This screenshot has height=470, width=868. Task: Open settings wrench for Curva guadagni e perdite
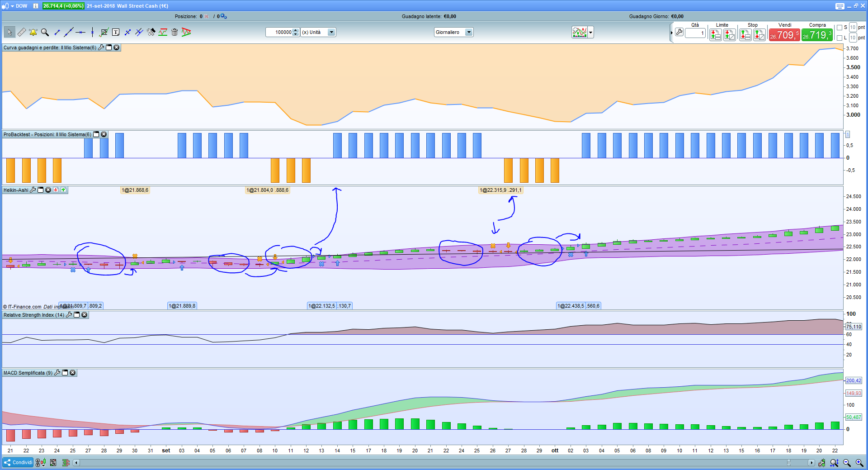(101, 47)
